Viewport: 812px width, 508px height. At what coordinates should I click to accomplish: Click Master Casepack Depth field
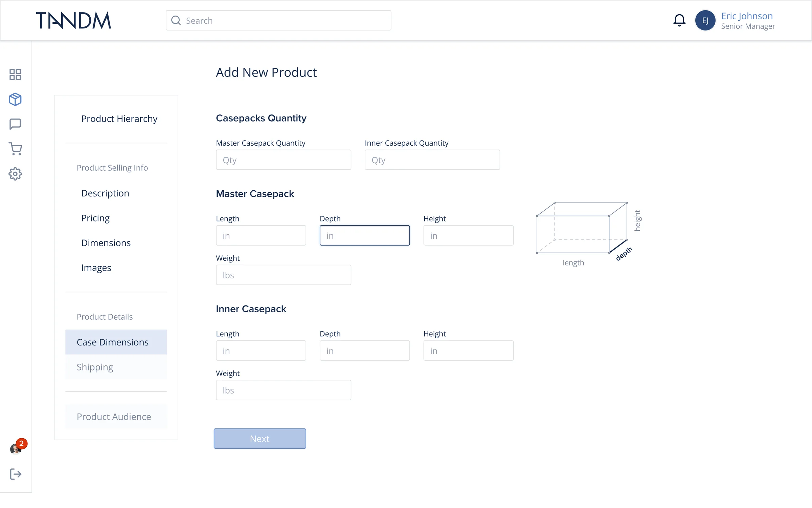click(x=365, y=235)
